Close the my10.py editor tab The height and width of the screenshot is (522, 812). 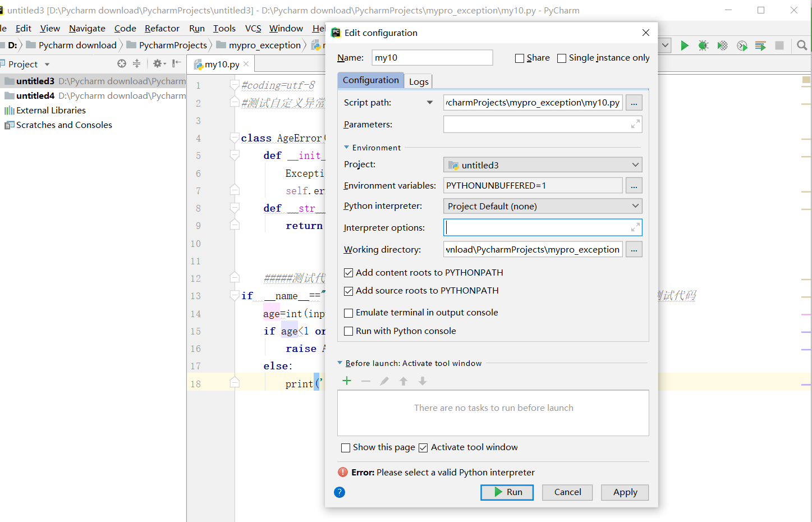click(x=246, y=64)
